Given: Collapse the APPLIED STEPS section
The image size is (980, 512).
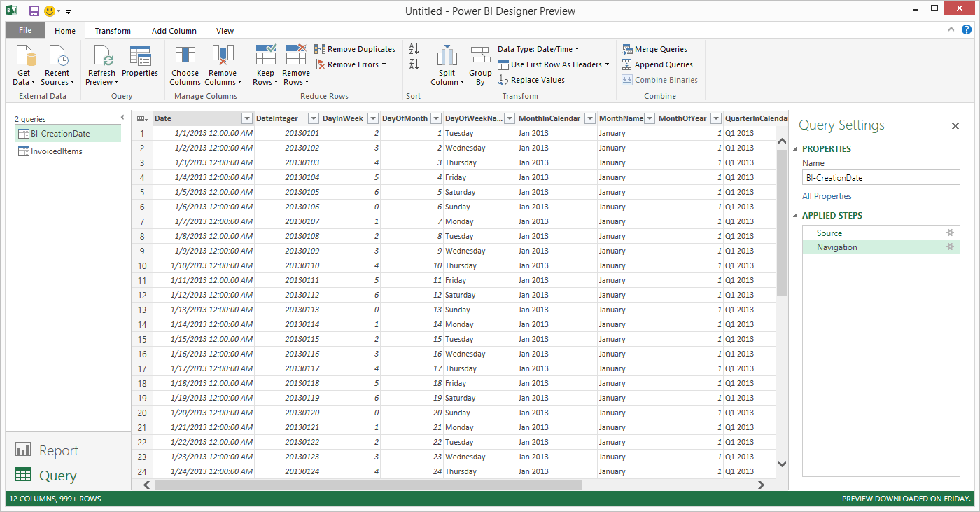Looking at the screenshot, I should point(796,216).
